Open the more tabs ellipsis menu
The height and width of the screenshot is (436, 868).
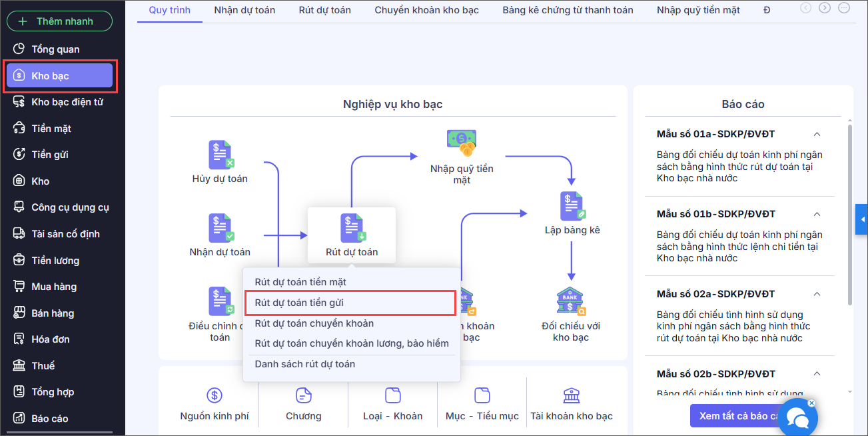pyautogui.click(x=844, y=8)
